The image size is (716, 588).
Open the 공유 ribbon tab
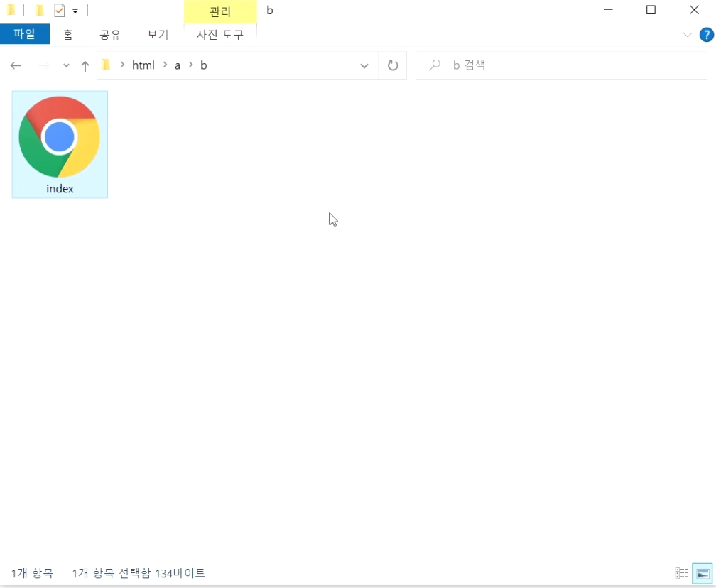coord(110,35)
